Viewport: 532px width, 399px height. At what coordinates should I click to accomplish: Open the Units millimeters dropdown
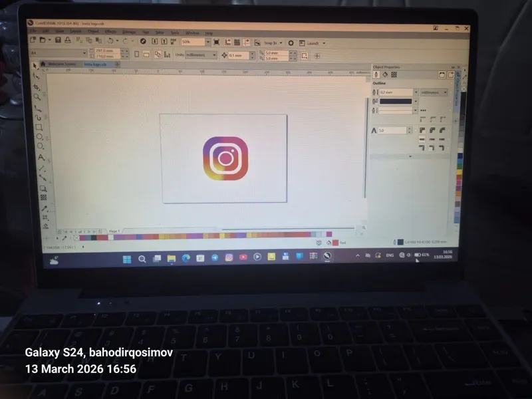click(214, 55)
